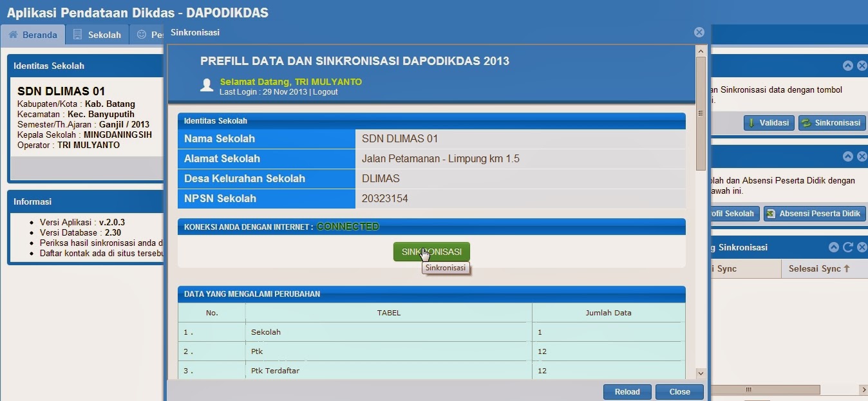Click the smiley icon on the Peserta tab

tap(142, 35)
